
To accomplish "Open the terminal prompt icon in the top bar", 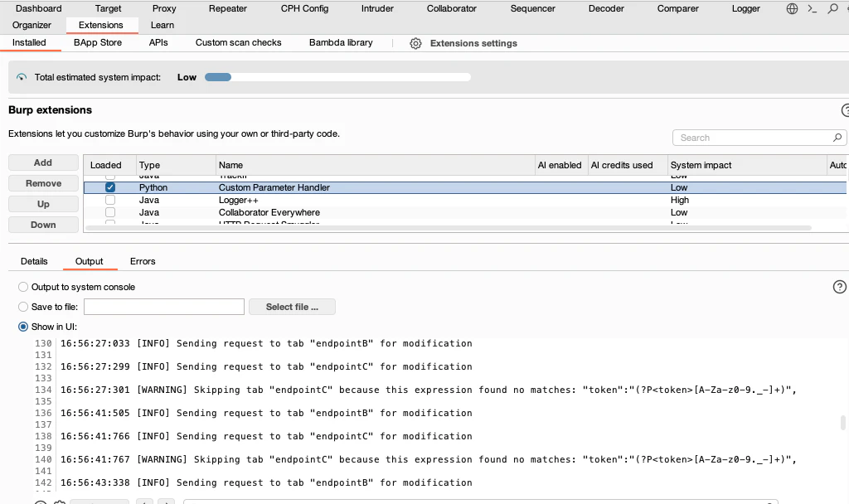I will coord(812,8).
